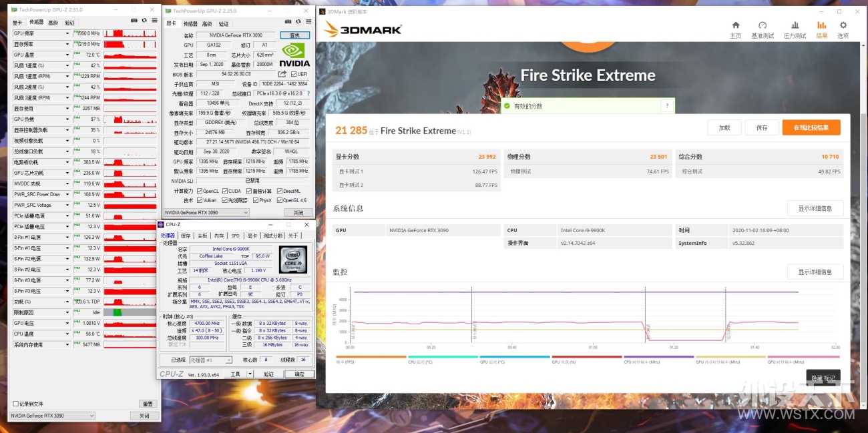Open 选项 options gear icon in 3DMark
Image resolution: width=868 pixels, height=433 pixels.
[843, 25]
